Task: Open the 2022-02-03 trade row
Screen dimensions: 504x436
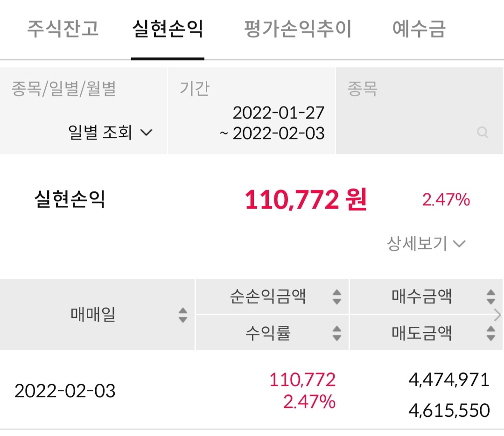Action: (x=252, y=390)
